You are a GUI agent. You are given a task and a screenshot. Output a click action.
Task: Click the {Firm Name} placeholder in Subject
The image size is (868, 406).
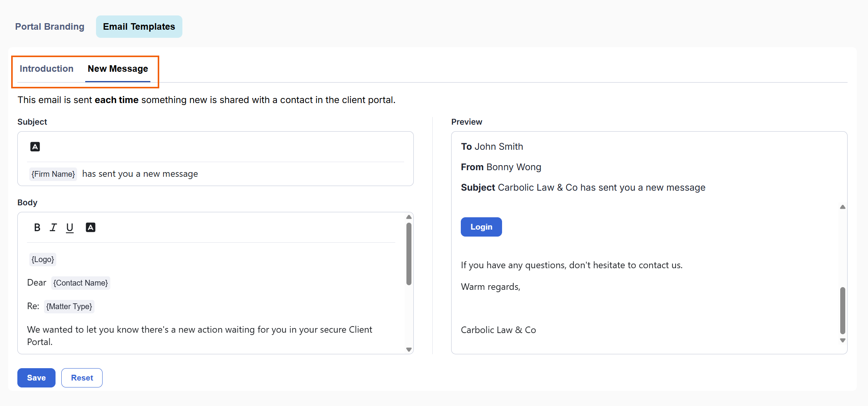point(53,174)
